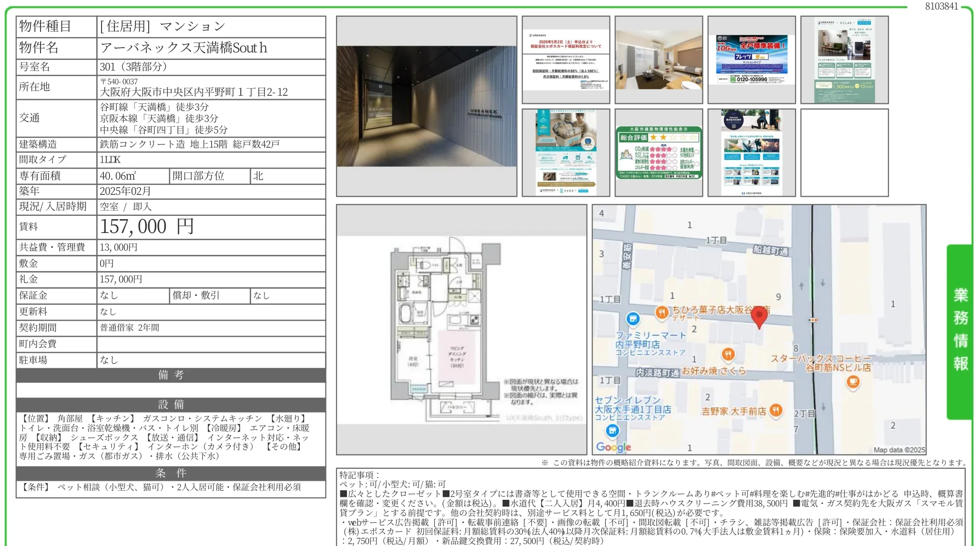Open the 10Gbps Flets internet flyer thumbnail

click(x=752, y=60)
